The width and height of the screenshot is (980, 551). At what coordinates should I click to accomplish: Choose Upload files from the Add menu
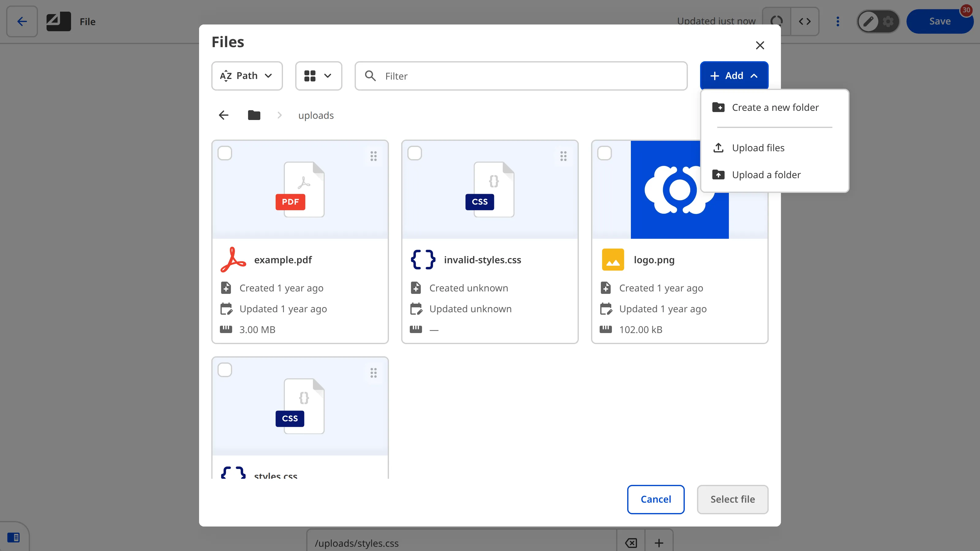[758, 148]
